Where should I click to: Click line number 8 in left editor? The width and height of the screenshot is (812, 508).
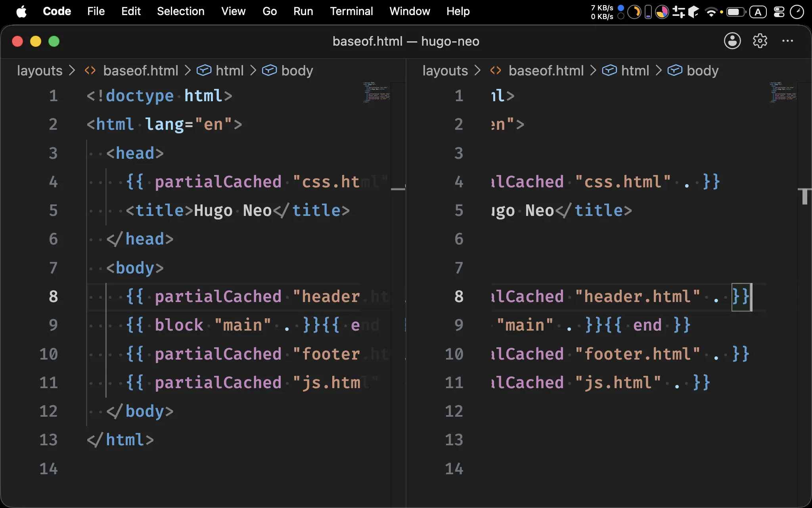pyautogui.click(x=54, y=296)
